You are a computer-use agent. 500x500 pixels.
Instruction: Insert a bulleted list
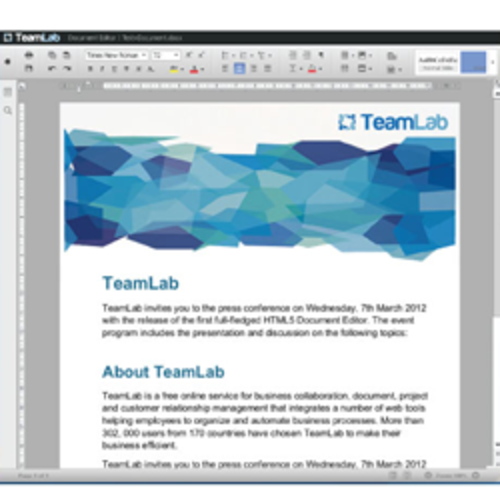pyautogui.click(x=225, y=55)
